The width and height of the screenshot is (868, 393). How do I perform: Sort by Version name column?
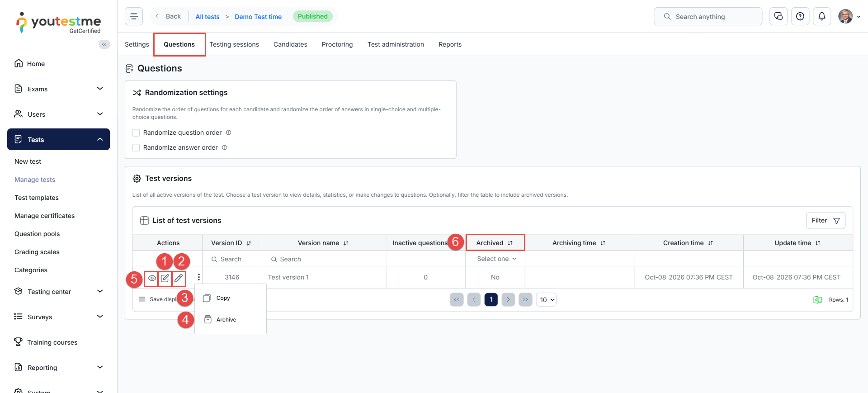coord(346,243)
